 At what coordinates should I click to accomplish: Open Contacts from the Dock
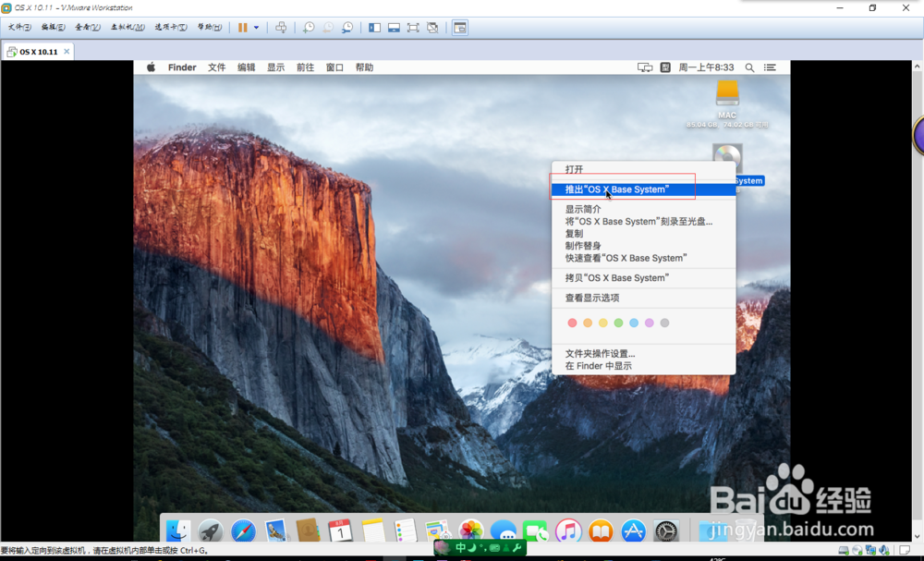(308, 531)
